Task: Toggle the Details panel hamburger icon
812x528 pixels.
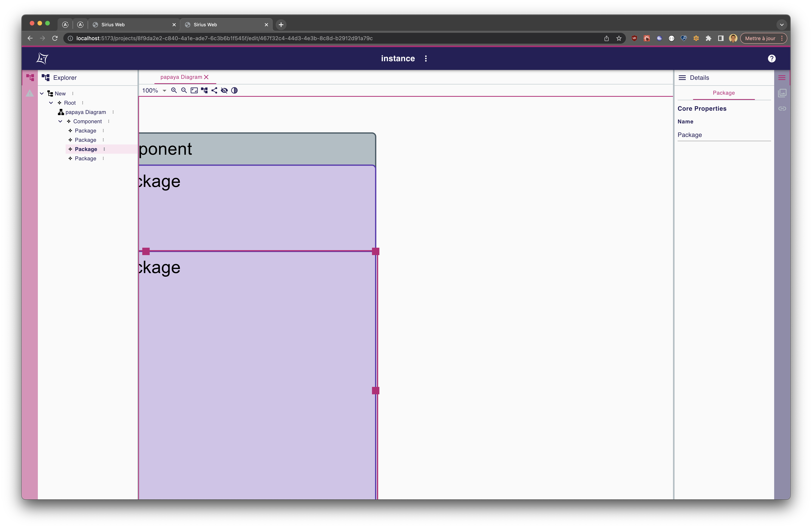Action: [782, 77]
